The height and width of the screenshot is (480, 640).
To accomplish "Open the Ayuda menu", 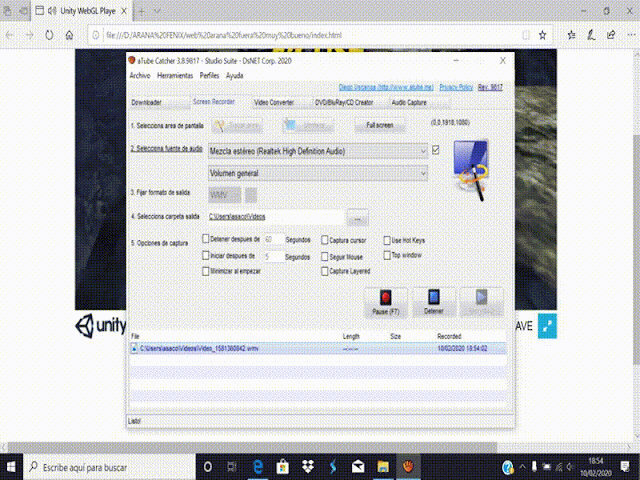I will coord(235,76).
